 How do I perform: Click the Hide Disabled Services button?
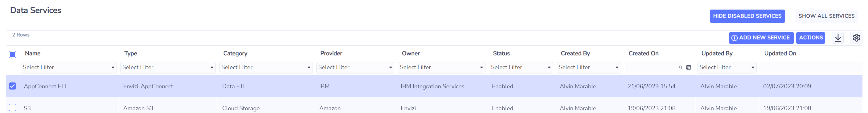(x=747, y=16)
